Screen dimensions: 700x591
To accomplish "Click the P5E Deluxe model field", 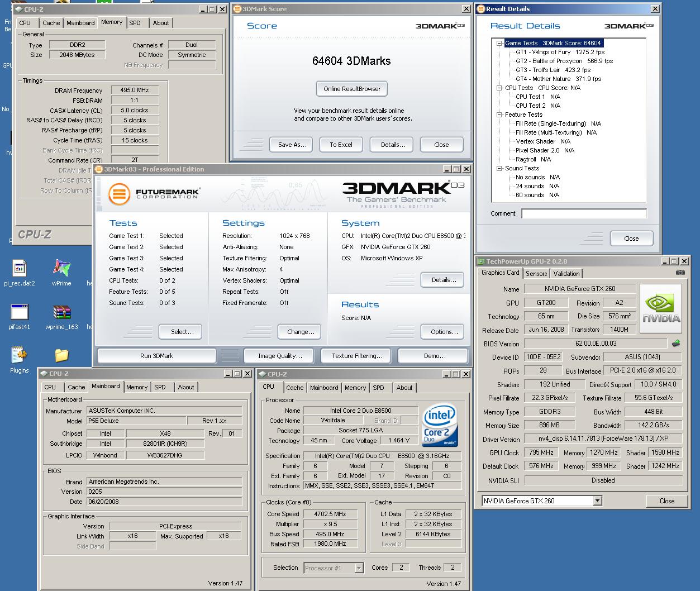I will click(x=136, y=421).
